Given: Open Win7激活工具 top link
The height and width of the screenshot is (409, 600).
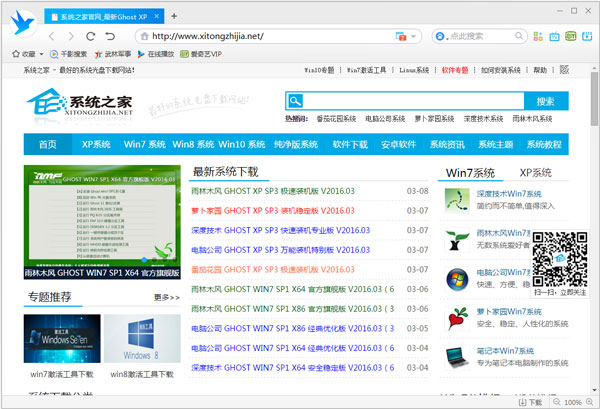Looking at the screenshot, I should click(x=366, y=70).
